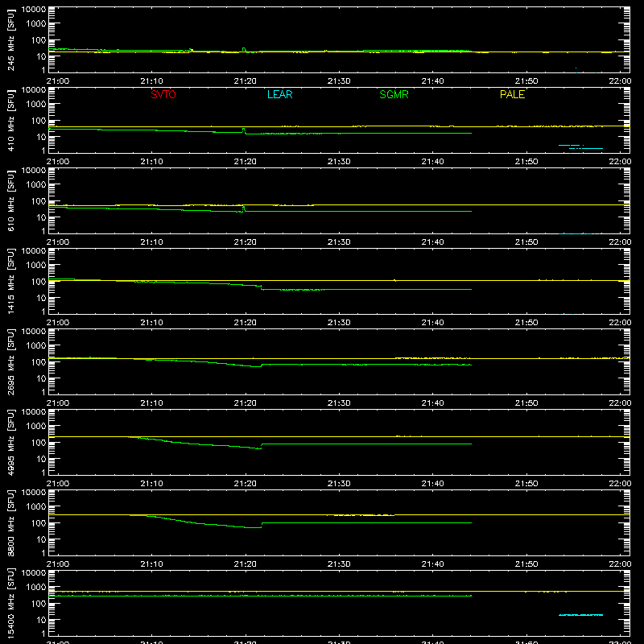Click the 1000 y-axis value on the 410 MHz plot

36,105
